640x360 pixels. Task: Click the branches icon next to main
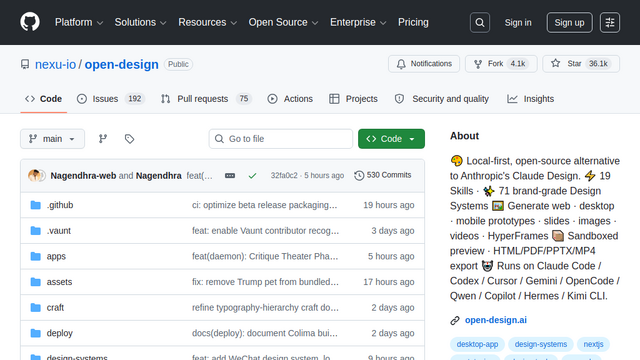tap(103, 139)
